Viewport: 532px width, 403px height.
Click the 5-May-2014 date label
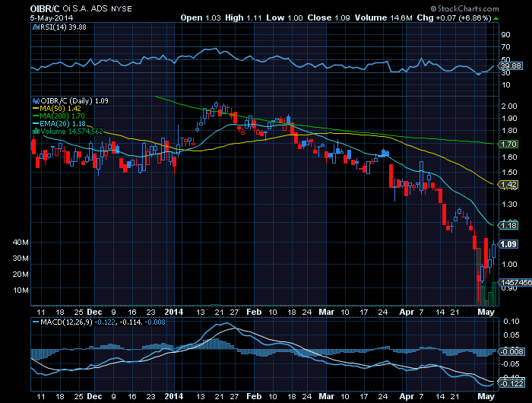pos(52,18)
